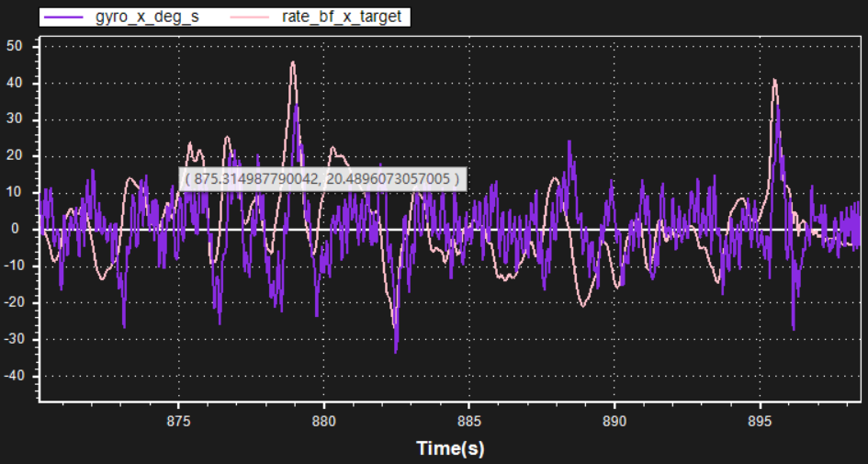Click the 20 label on the y-axis
The height and width of the screenshot is (464, 868).
(x=14, y=156)
